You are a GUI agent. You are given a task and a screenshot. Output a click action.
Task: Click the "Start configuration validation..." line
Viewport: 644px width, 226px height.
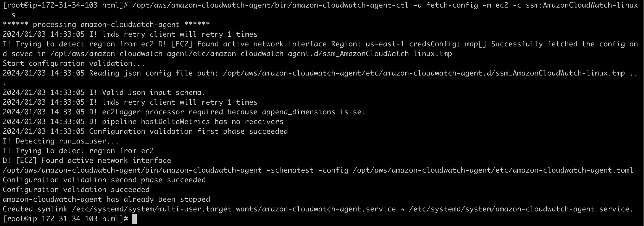click(74, 63)
